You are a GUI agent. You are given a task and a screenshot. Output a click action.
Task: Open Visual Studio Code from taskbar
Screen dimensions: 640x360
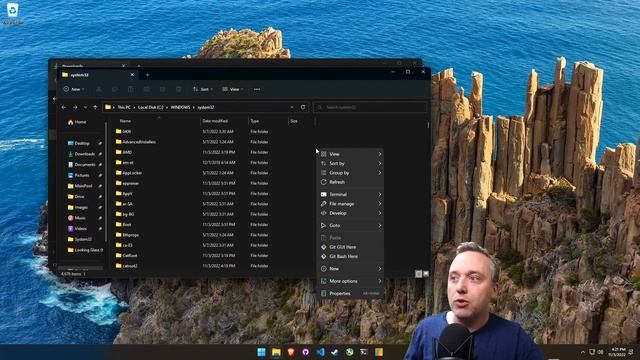[320, 352]
